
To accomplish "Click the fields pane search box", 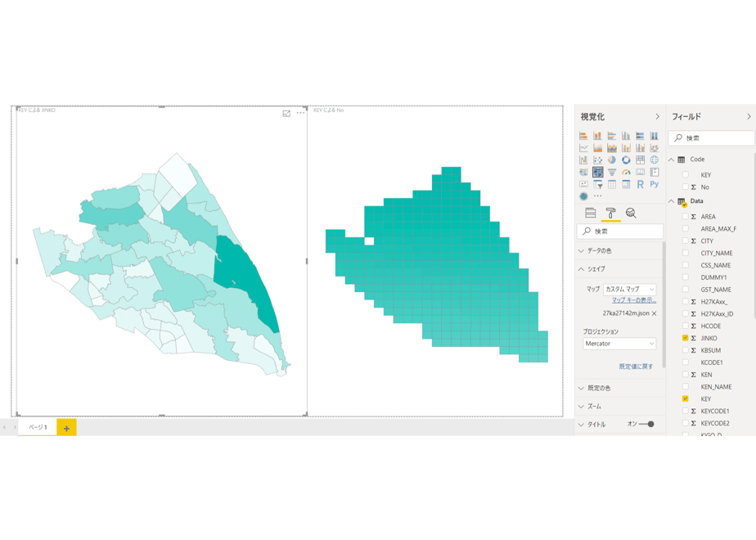I will click(x=712, y=138).
